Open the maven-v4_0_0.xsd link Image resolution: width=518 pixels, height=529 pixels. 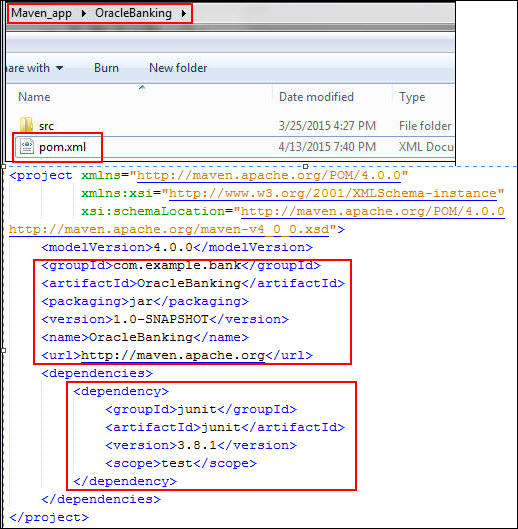pyautogui.click(x=169, y=230)
